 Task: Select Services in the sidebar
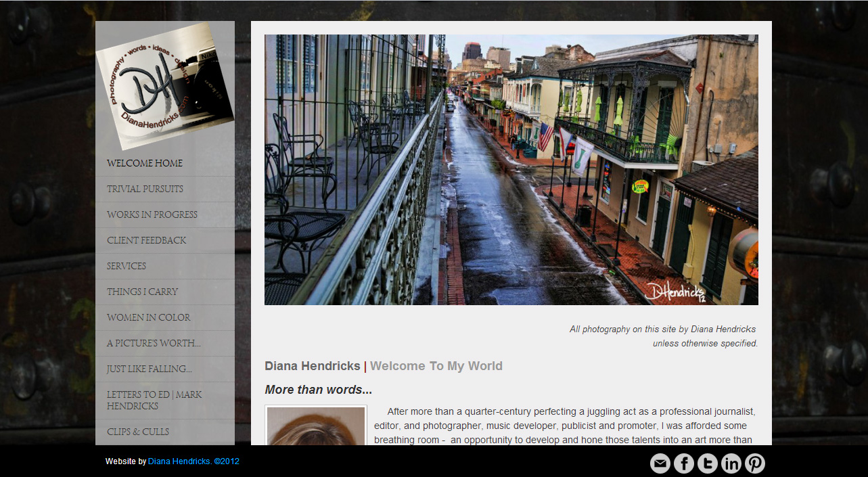[127, 266]
